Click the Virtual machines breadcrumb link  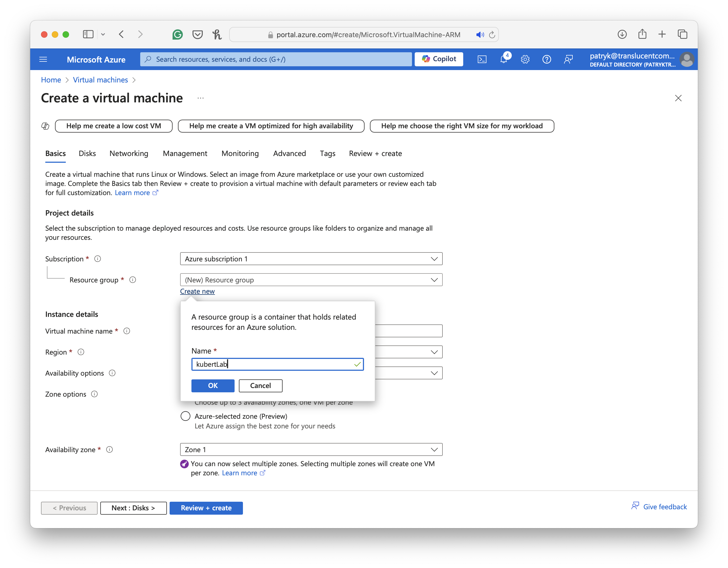point(100,80)
